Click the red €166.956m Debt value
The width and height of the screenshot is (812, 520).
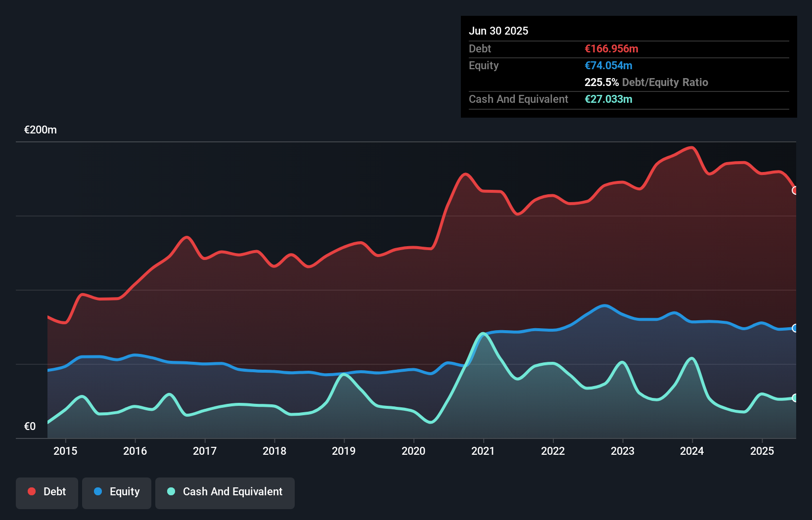611,48
